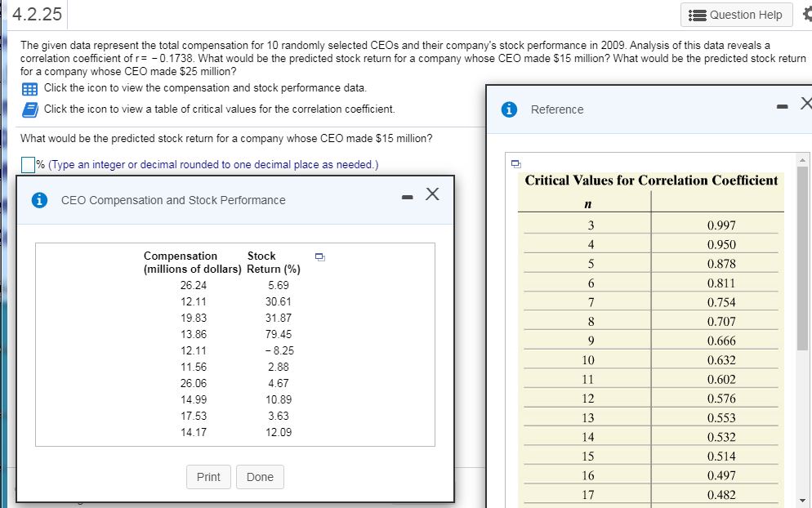This screenshot has height=508, width=812.
Task: Open the Question Help menu
Action: tap(736, 15)
